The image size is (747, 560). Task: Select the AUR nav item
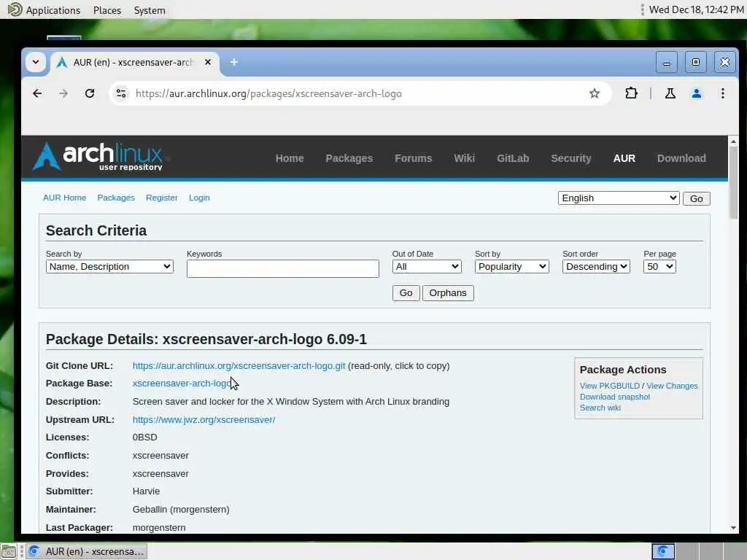tap(624, 158)
